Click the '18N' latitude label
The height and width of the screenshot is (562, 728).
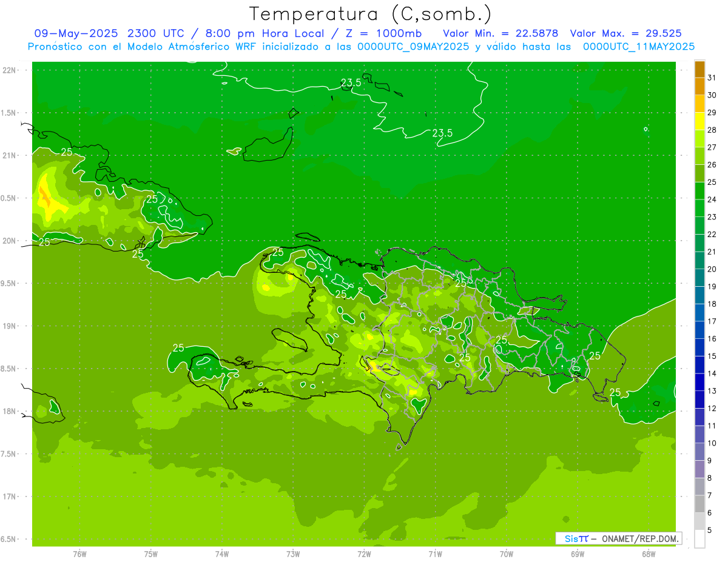click(x=10, y=412)
